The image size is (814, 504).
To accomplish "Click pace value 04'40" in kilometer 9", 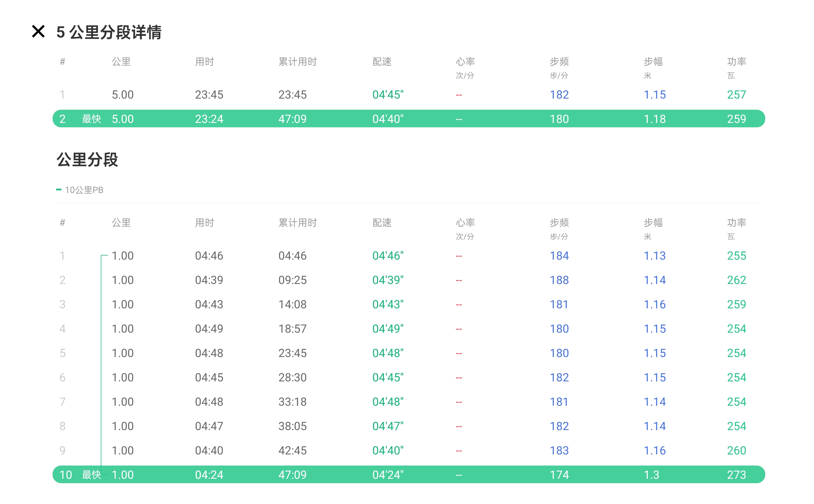I will tap(388, 450).
